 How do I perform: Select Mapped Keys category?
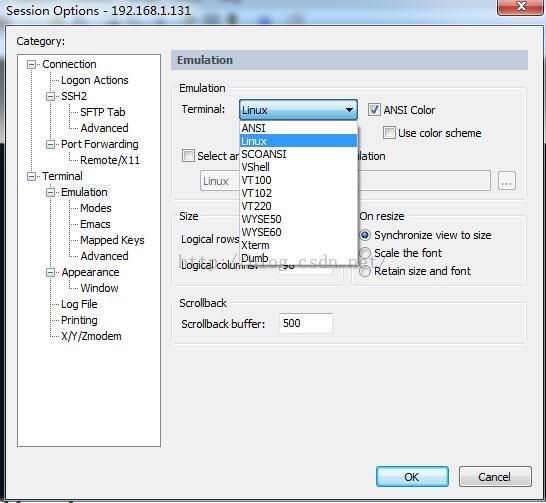click(112, 241)
